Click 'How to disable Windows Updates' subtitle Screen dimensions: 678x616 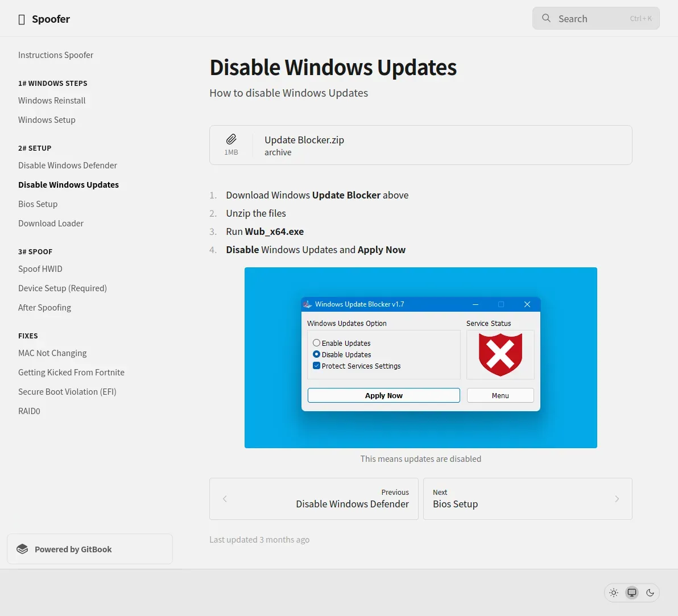(289, 93)
